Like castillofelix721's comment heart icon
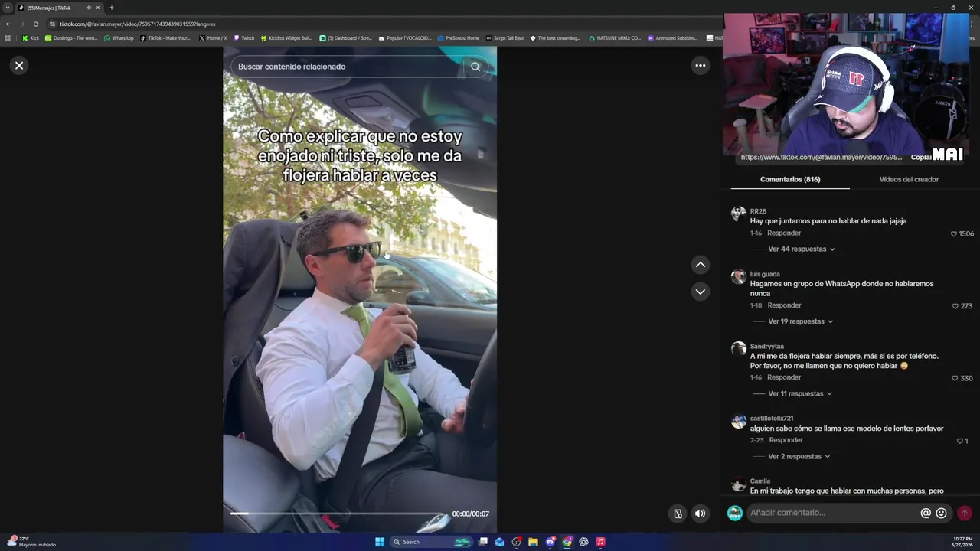The height and width of the screenshot is (551, 980). (x=959, y=441)
